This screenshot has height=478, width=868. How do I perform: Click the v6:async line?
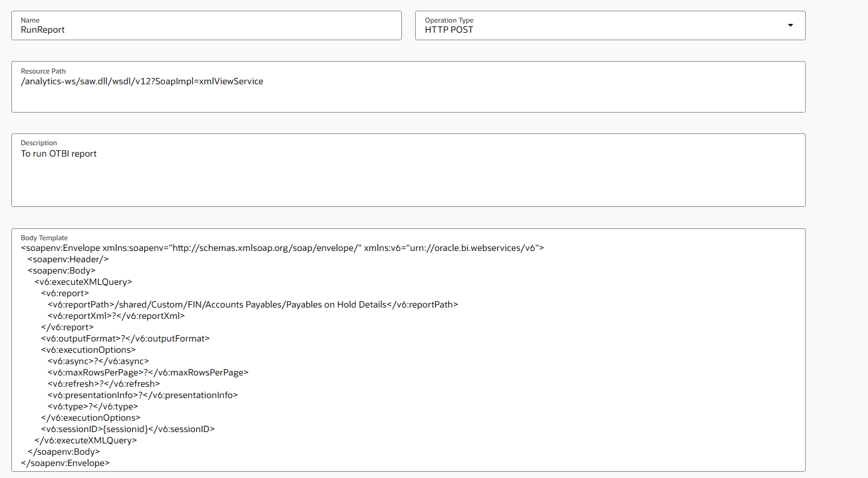coord(98,361)
